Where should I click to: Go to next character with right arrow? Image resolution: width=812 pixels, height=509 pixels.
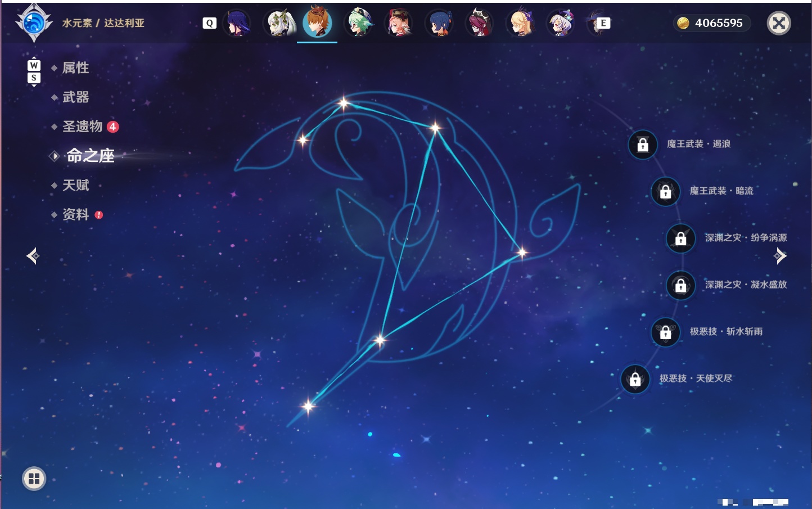(x=780, y=256)
